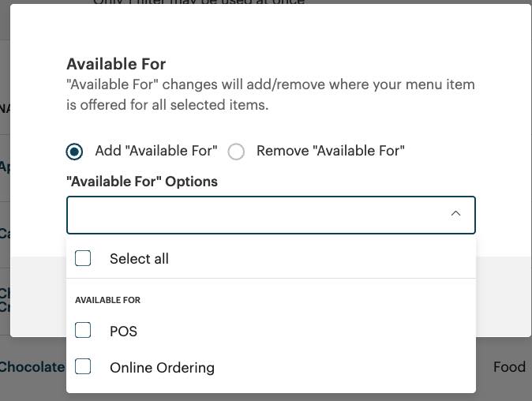Pick the "Select all" option label
Screen dimensions: 532x401
139,259
